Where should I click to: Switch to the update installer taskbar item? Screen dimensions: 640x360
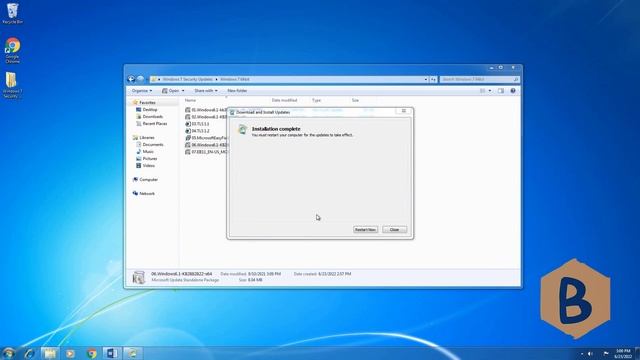(132, 353)
